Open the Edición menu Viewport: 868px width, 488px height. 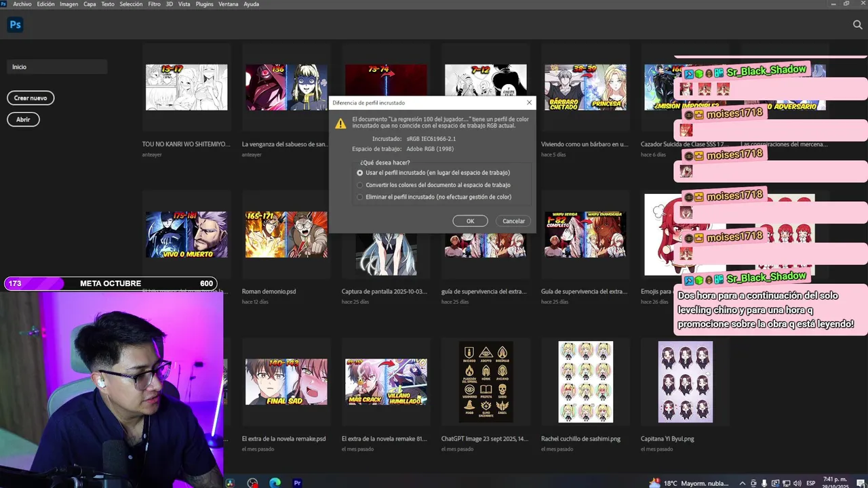tap(45, 4)
